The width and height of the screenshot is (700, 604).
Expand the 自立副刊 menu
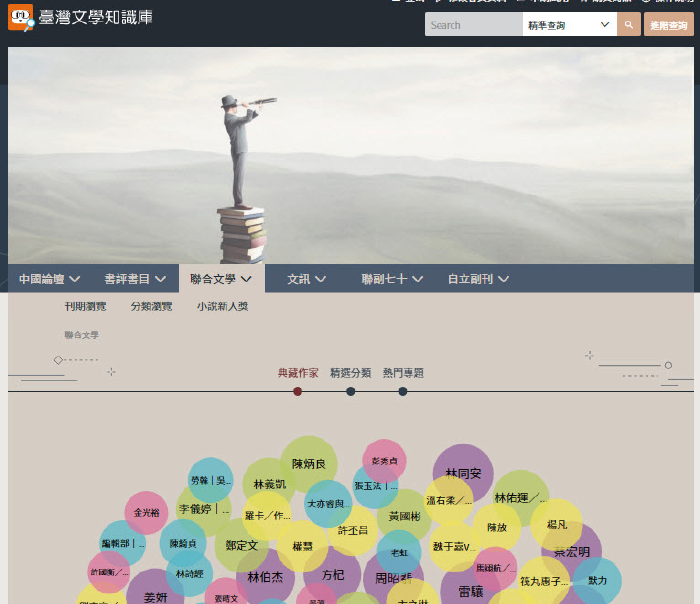click(478, 279)
